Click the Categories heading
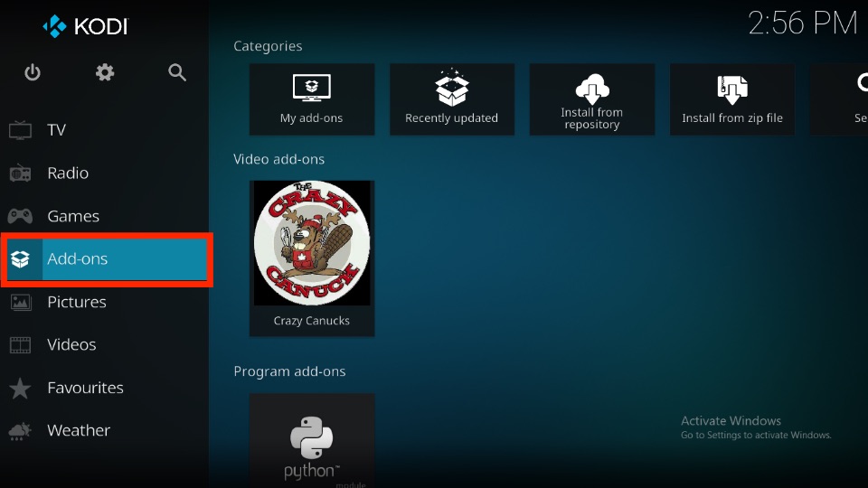Viewport: 868px width, 488px height. 268,46
